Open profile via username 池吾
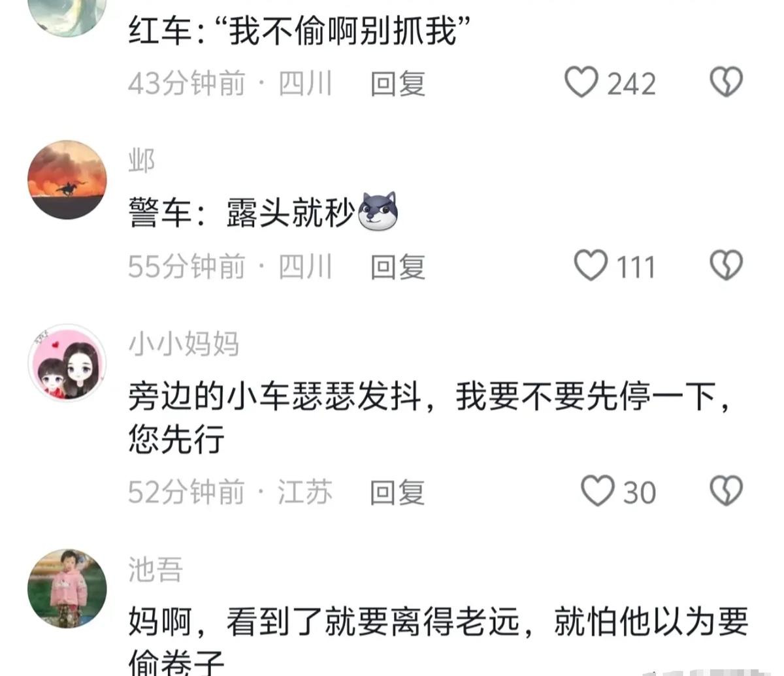 click(x=155, y=569)
